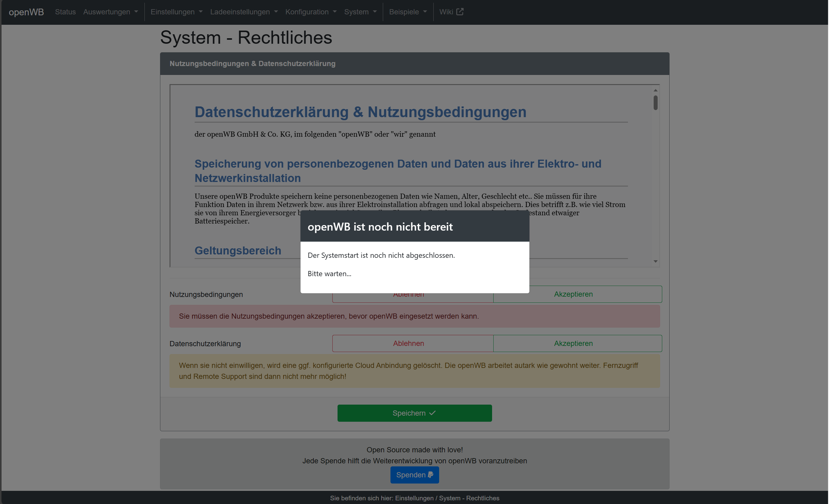This screenshot has width=829, height=504.
Task: Open the Konfiguration menu
Action: (x=311, y=12)
